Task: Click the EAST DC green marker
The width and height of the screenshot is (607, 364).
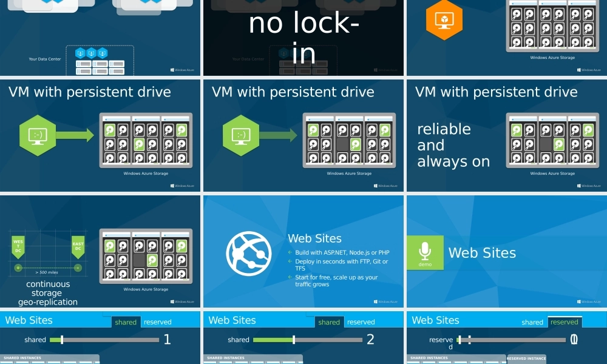Action: [x=78, y=245]
